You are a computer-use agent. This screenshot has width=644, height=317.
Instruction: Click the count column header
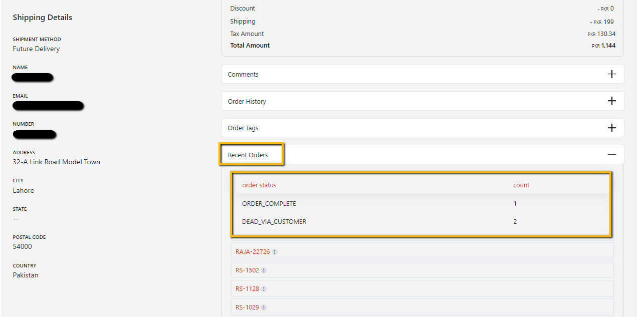521,185
